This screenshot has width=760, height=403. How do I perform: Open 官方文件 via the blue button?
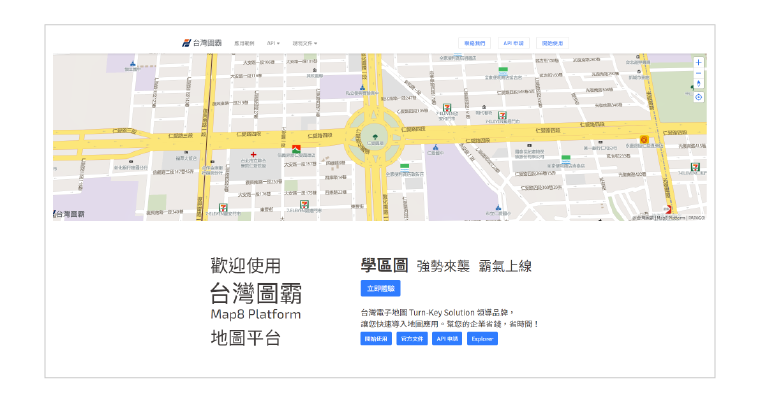point(412,339)
